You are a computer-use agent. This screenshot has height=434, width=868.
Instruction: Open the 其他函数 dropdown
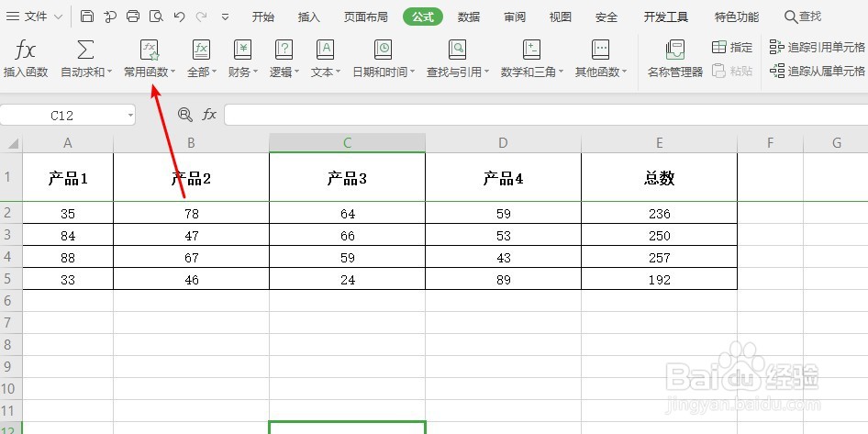pyautogui.click(x=601, y=59)
